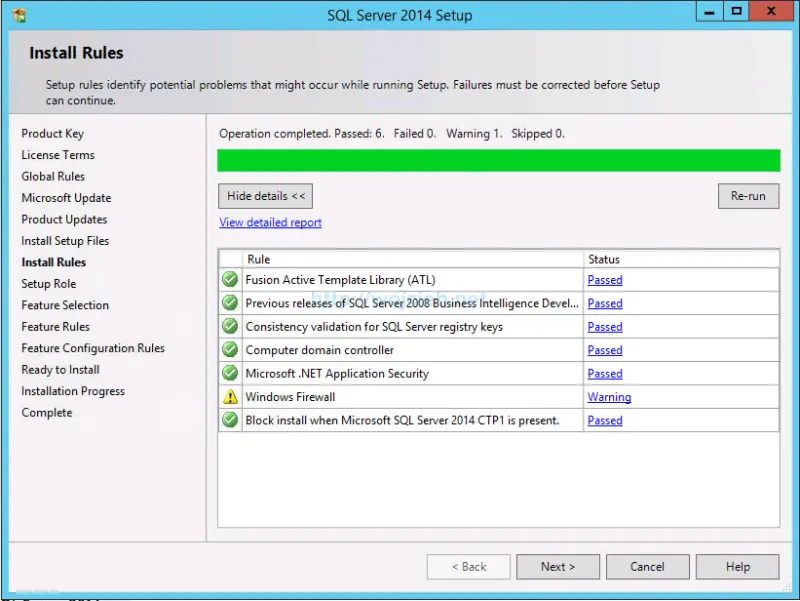Collapse the details using Hide details
This screenshot has height=601, width=800.
coord(264,196)
